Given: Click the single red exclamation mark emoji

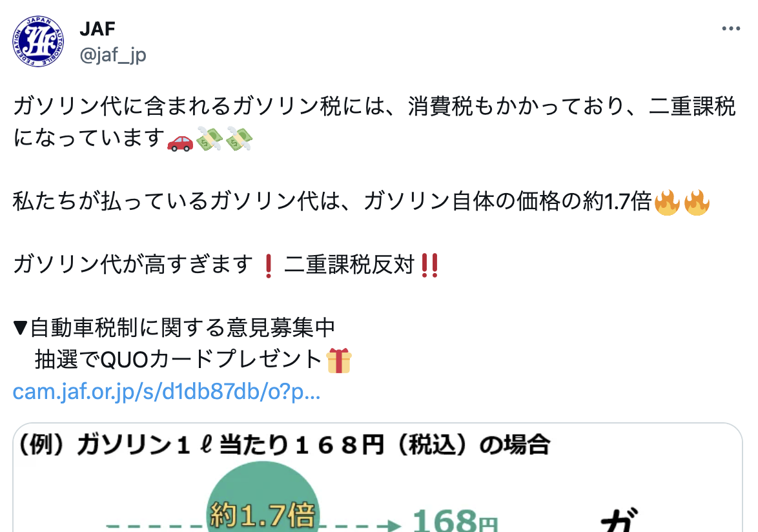Looking at the screenshot, I should [x=269, y=266].
